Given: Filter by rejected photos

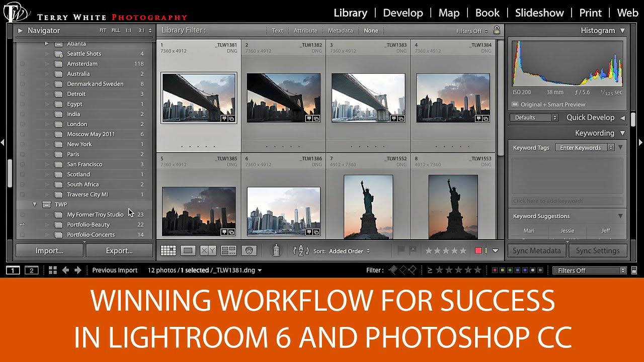Looking at the screenshot, I should (x=412, y=270).
